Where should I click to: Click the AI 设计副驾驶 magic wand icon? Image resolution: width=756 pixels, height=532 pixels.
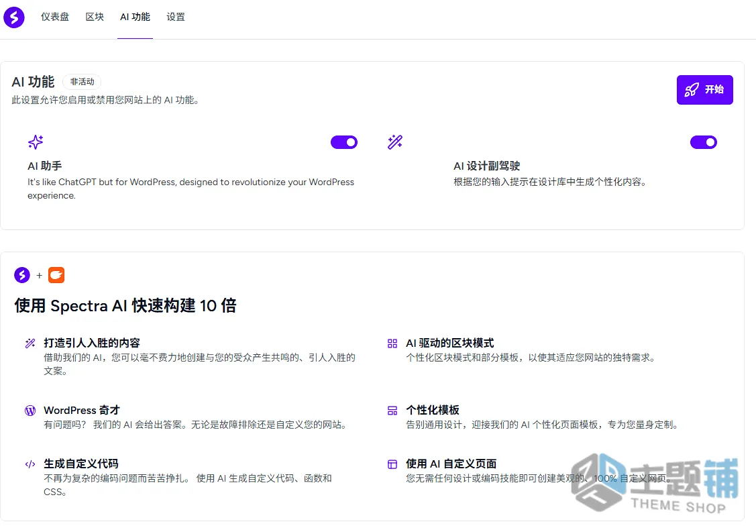[x=395, y=142]
